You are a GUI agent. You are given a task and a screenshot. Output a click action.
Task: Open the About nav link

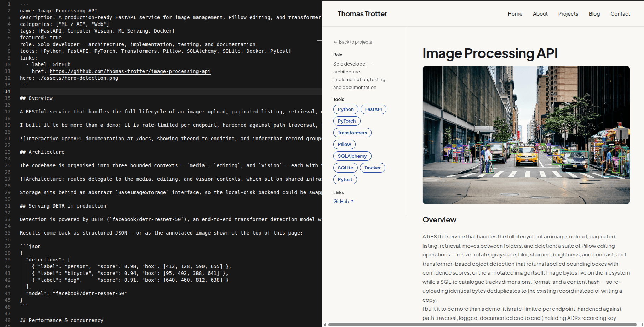(540, 14)
